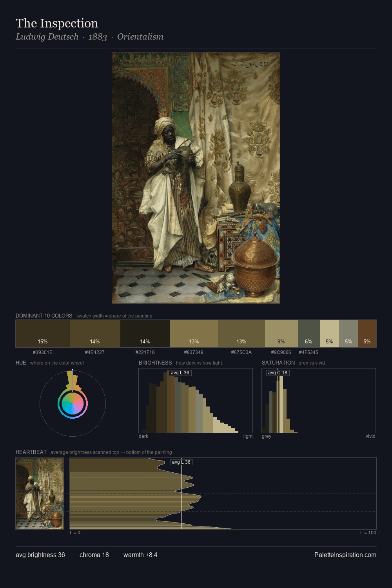Click the hex code #675C3A
Image resolution: width=392 pixels, height=588 pixels.
click(x=241, y=352)
